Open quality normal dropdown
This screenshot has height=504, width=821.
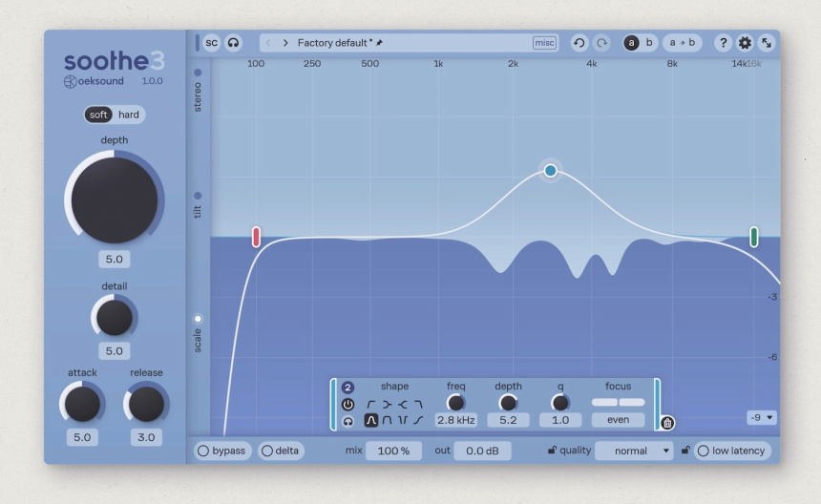tap(634, 451)
